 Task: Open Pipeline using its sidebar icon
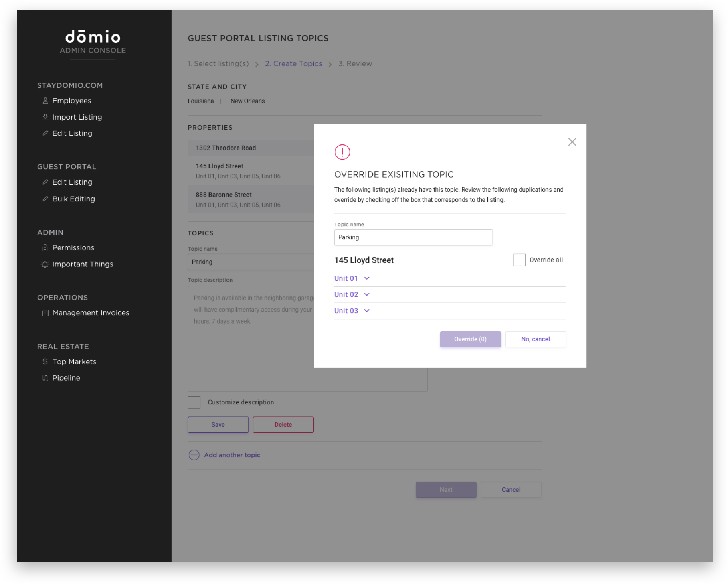click(45, 377)
